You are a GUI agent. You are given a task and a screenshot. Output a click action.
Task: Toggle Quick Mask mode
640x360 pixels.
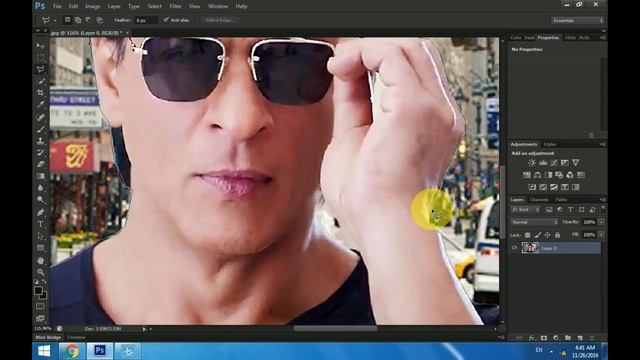(x=40, y=306)
